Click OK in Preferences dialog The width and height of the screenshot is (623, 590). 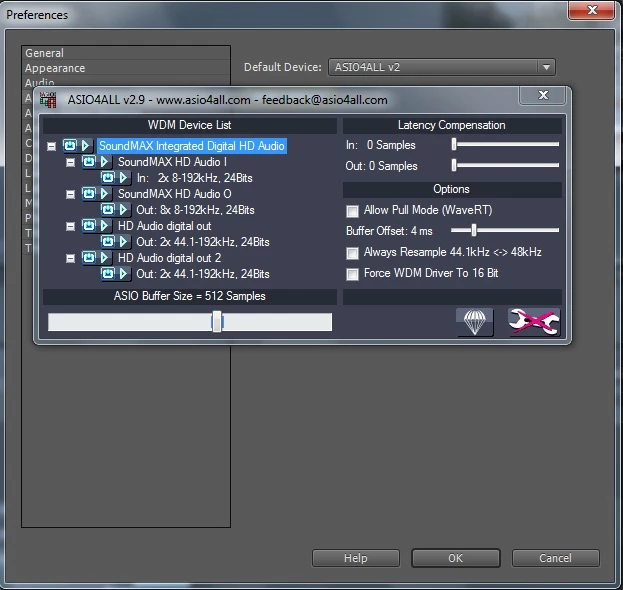pos(456,558)
